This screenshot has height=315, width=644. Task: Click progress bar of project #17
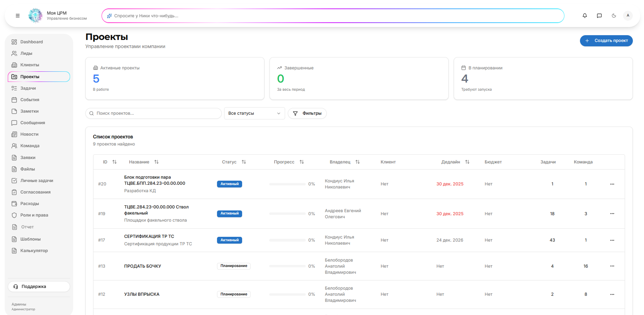pos(287,240)
